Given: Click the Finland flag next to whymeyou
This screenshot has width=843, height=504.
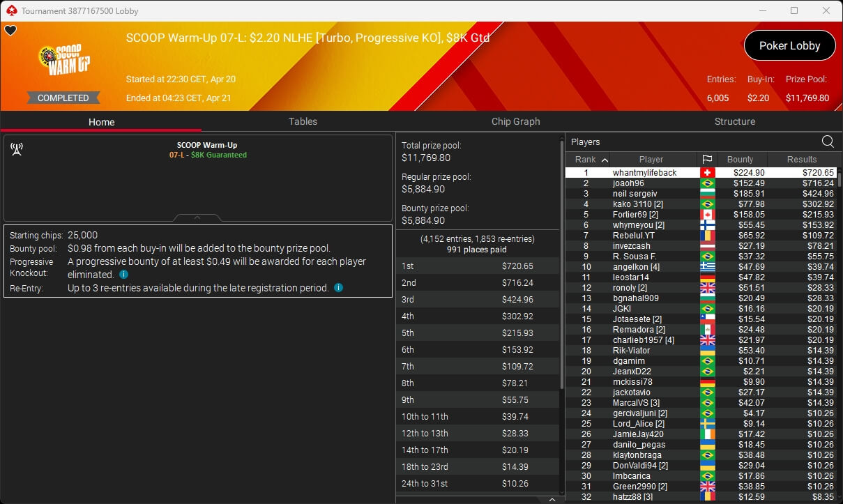Looking at the screenshot, I should pyautogui.click(x=708, y=225).
